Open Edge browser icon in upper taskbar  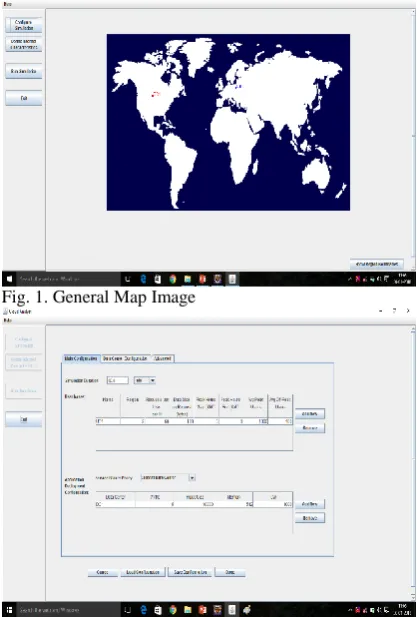tap(143, 279)
